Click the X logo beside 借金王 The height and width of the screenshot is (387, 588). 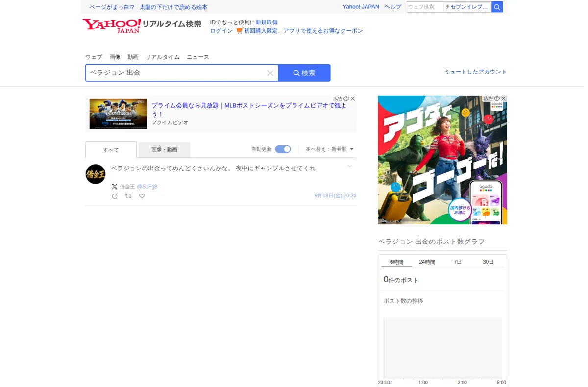click(114, 187)
